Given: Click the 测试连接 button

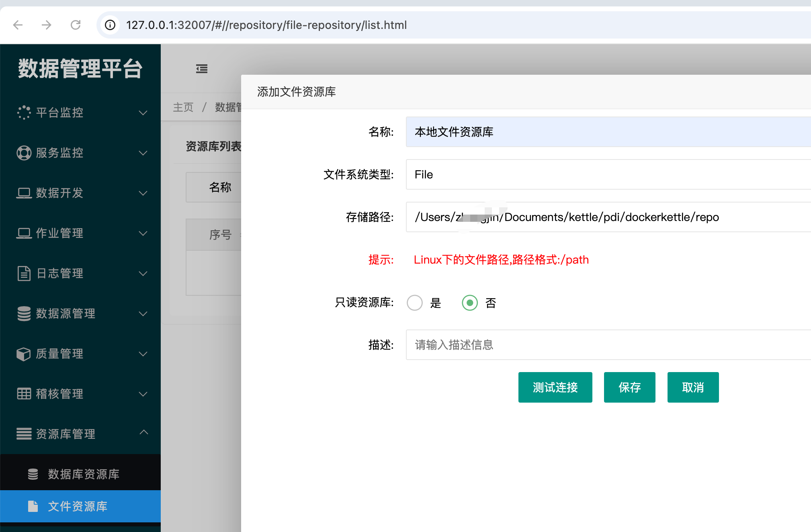Looking at the screenshot, I should pyautogui.click(x=555, y=387).
